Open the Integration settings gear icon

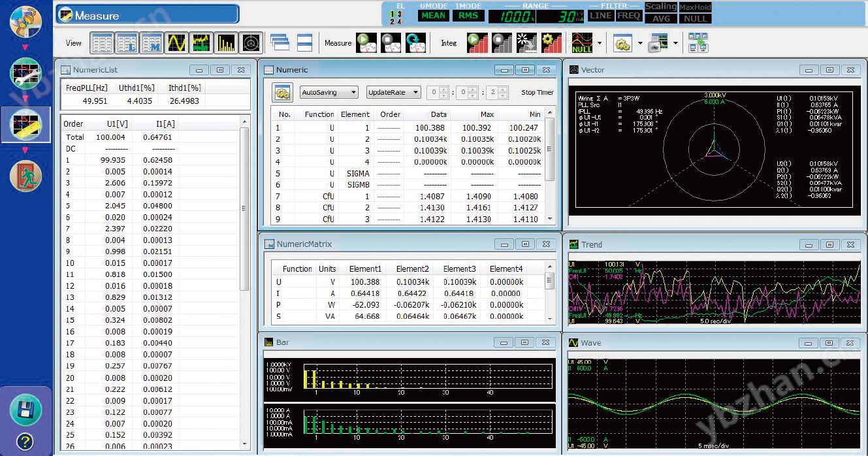551,42
